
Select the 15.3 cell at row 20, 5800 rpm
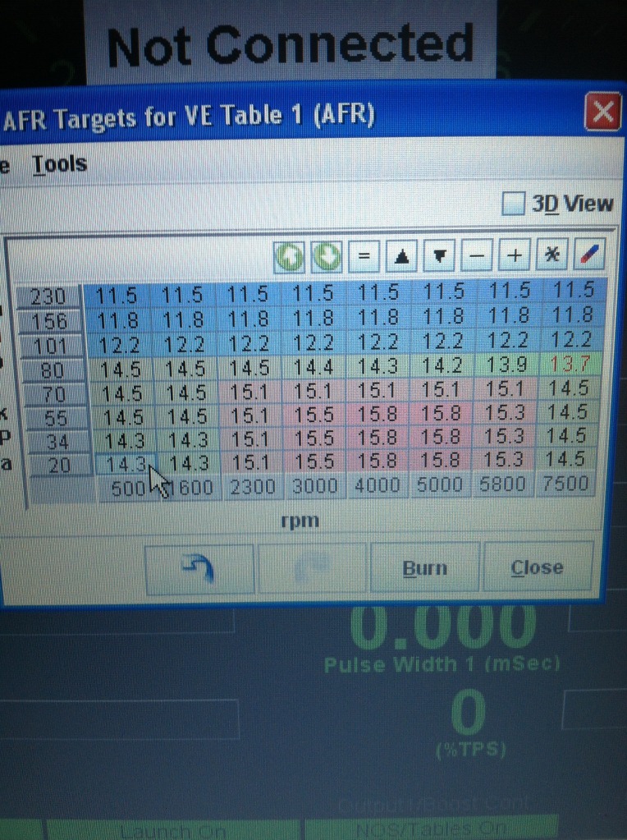[x=504, y=460]
